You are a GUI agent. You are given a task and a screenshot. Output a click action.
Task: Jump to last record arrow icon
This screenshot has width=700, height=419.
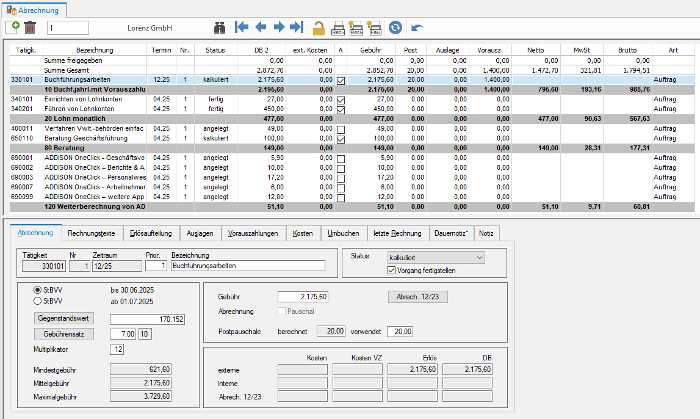[297, 27]
